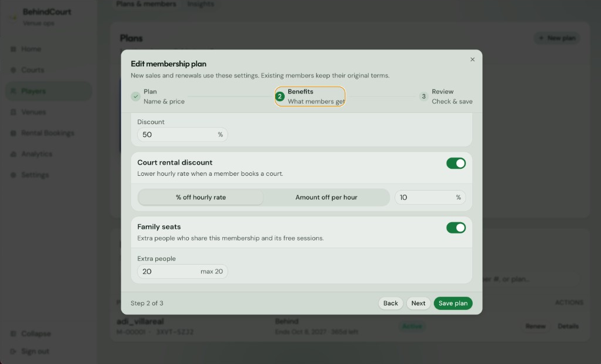Click the 'Court rental discount' heading
The height and width of the screenshot is (364, 601).
tap(175, 162)
